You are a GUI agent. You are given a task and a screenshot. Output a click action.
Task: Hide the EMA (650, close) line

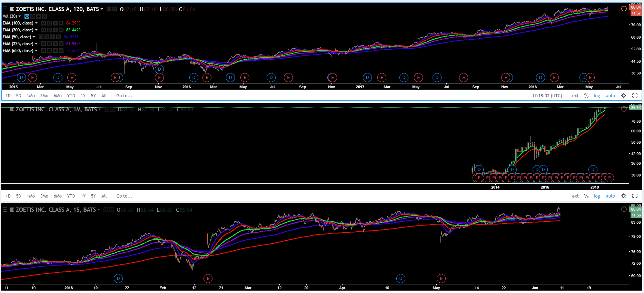[x=43, y=51]
